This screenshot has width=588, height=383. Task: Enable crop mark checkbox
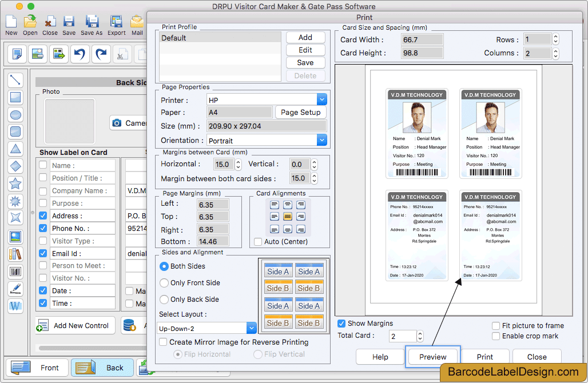point(496,336)
